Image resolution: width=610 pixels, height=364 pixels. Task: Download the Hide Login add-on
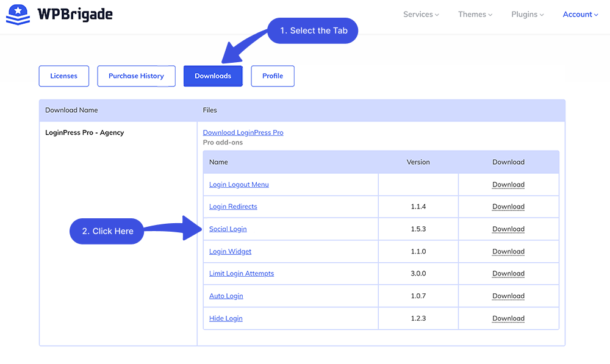coord(509,318)
